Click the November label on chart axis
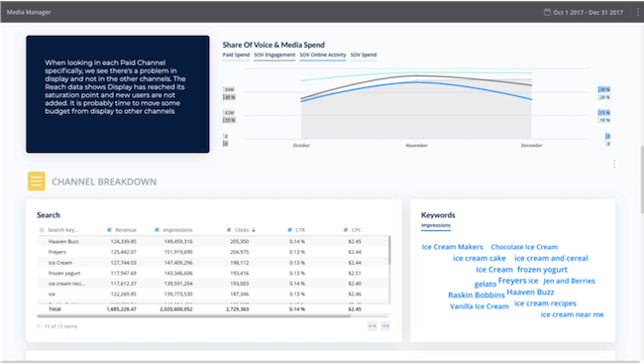 pyautogui.click(x=416, y=146)
